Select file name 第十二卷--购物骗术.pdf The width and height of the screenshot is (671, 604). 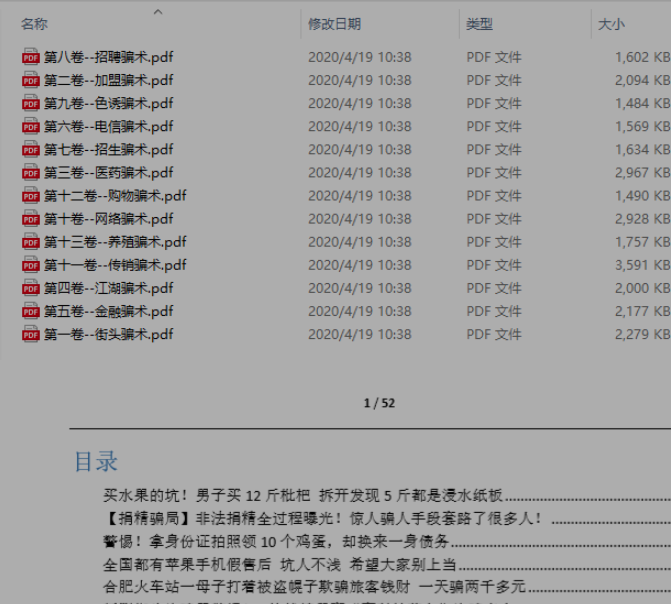[115, 196]
